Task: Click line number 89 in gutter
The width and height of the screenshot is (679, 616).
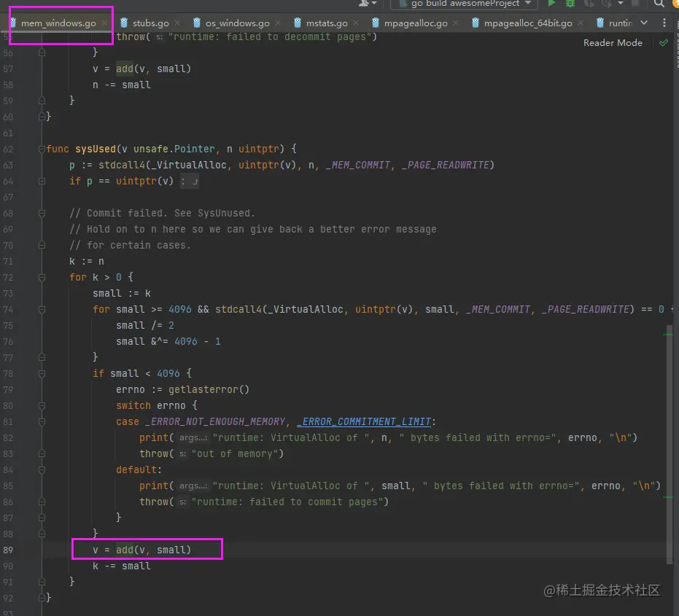Action: [8, 550]
